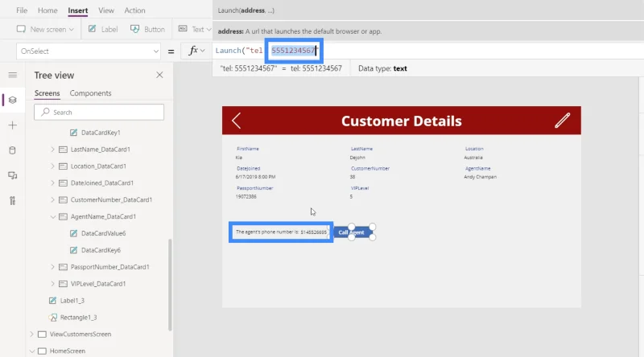Expand VIPLevel_DataCard1 node

pyautogui.click(x=52, y=284)
